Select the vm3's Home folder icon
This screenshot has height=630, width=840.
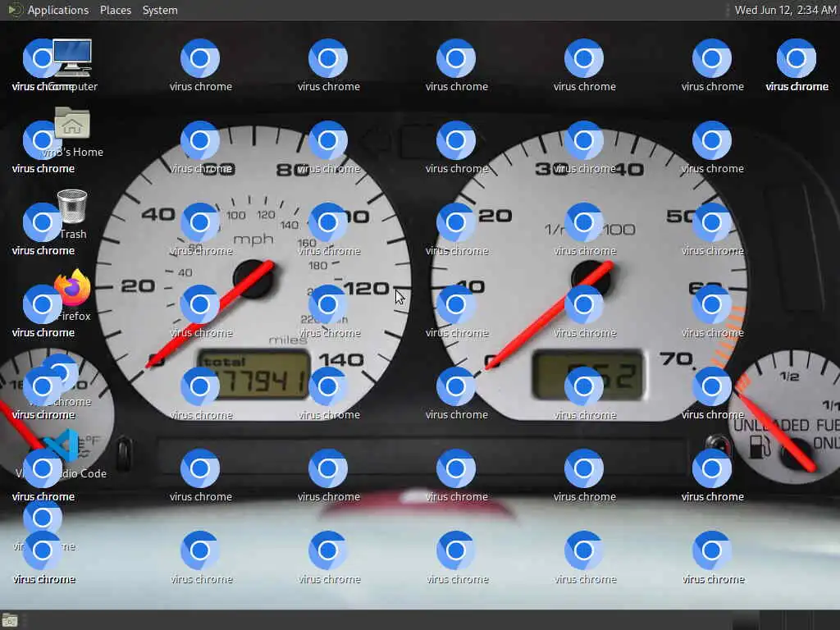tap(72, 124)
